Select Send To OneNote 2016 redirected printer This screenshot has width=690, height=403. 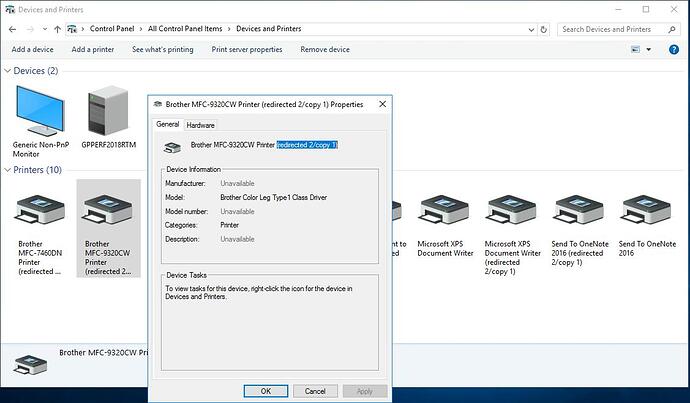578,232
